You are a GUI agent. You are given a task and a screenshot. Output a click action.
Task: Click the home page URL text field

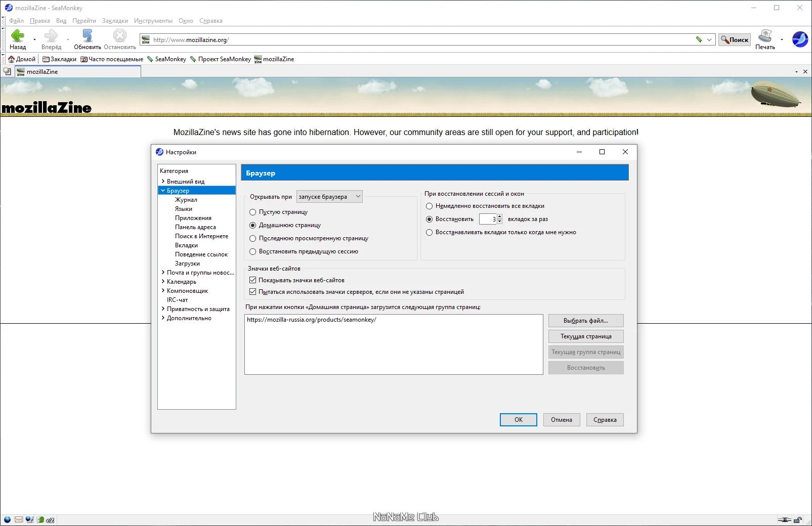point(394,344)
